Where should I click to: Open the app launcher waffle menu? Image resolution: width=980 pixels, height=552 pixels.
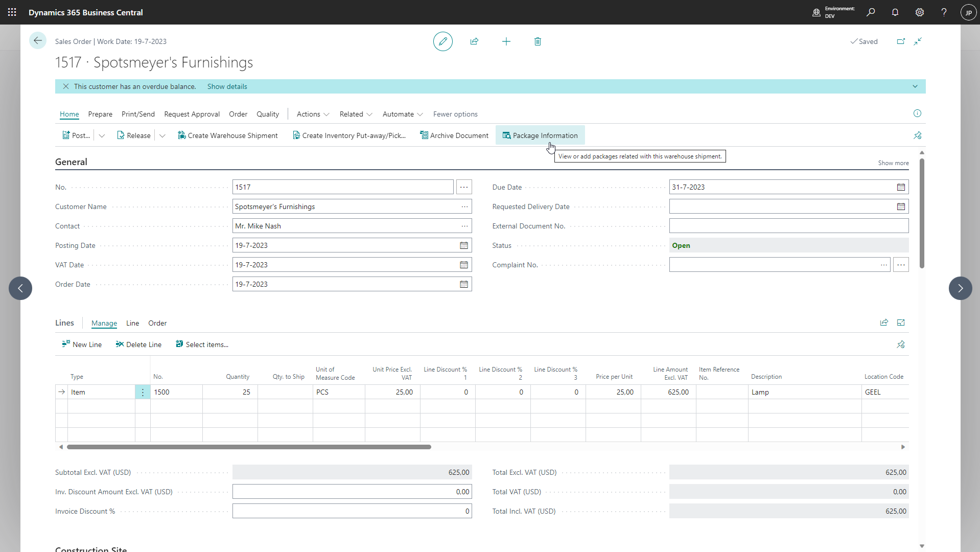(x=12, y=12)
